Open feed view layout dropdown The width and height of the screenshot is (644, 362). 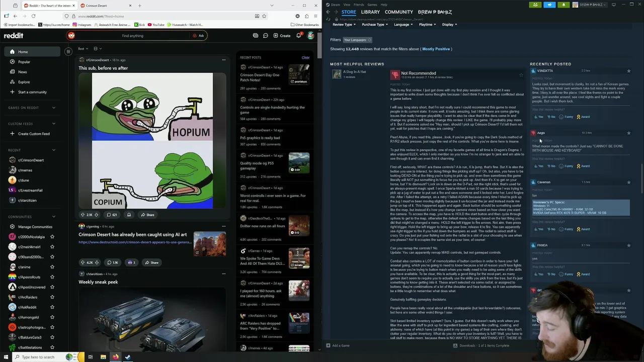point(97,49)
